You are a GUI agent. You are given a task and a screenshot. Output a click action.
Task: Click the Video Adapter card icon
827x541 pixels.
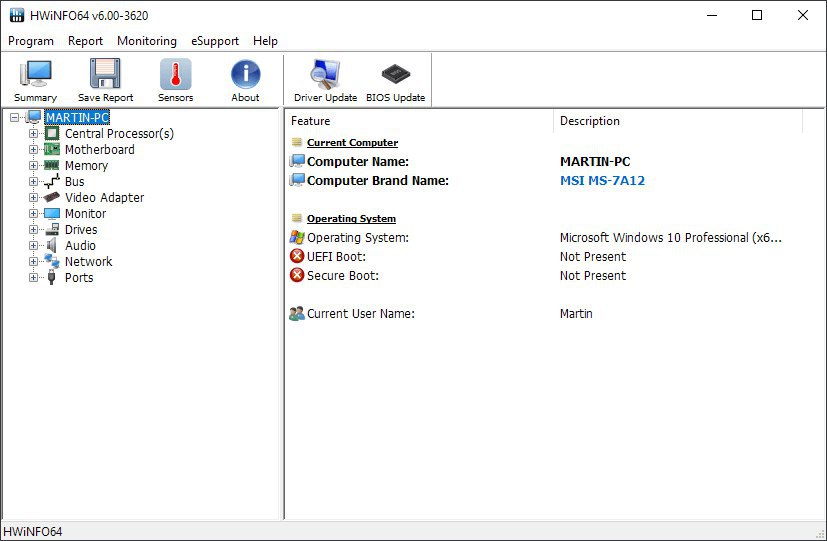click(52, 197)
